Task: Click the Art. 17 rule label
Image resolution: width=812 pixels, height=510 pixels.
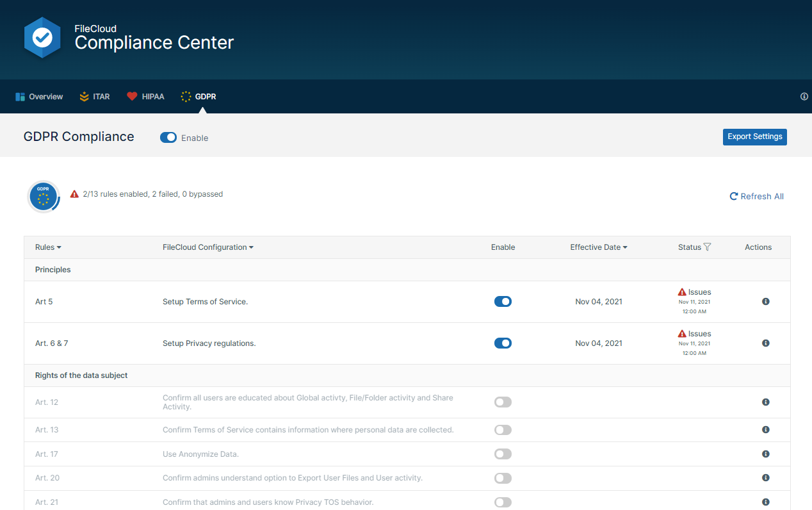Action: 47,454
